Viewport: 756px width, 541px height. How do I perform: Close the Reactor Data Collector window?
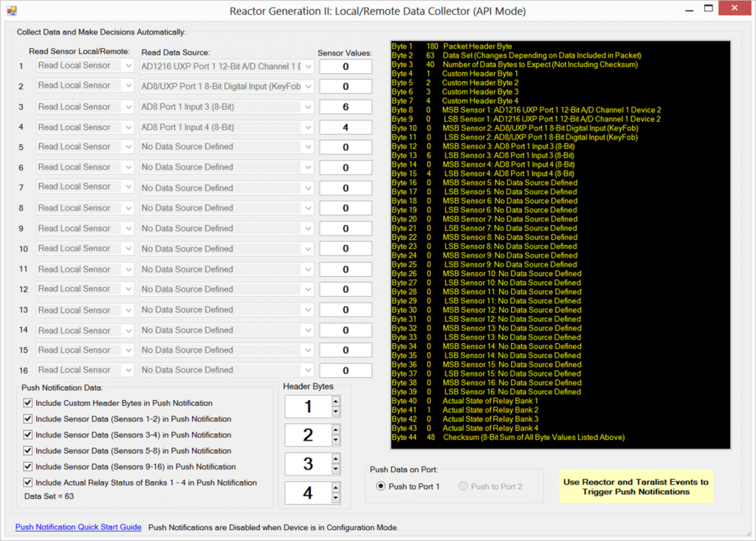[x=735, y=8]
